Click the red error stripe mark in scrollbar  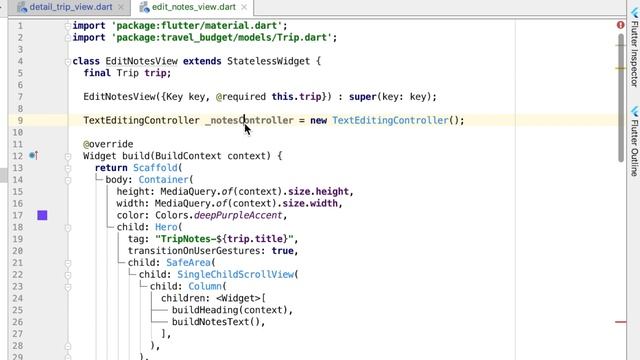(x=620, y=322)
